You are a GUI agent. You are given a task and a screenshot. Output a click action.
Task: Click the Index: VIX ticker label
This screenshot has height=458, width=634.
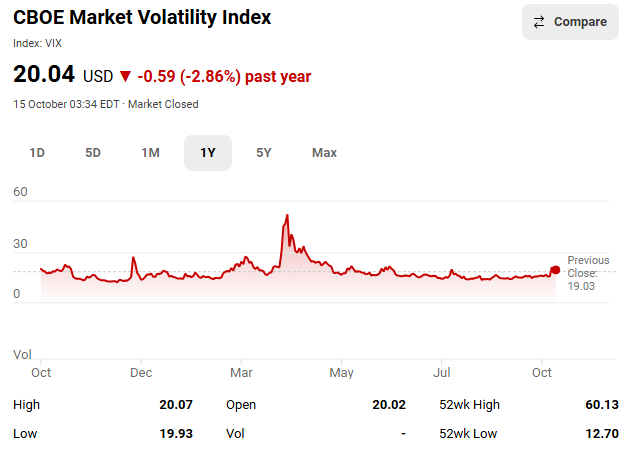point(37,43)
